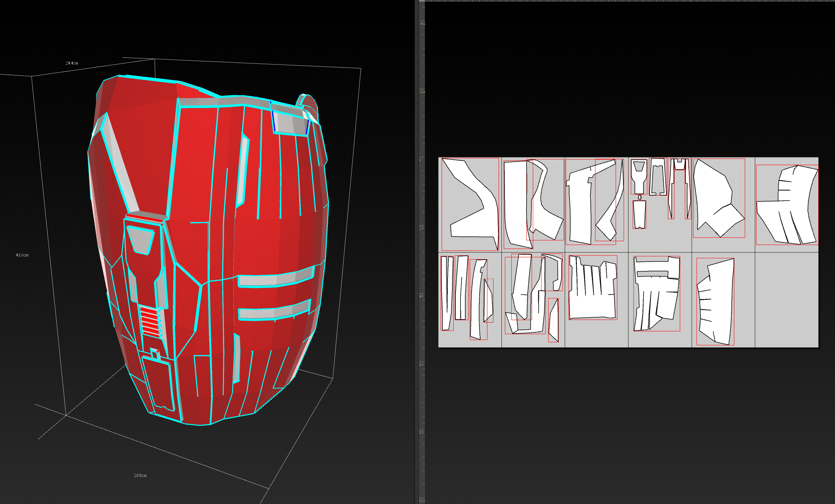The image size is (835, 504).
Task: Select the 24.4cm width dimension label
Action: [x=72, y=63]
